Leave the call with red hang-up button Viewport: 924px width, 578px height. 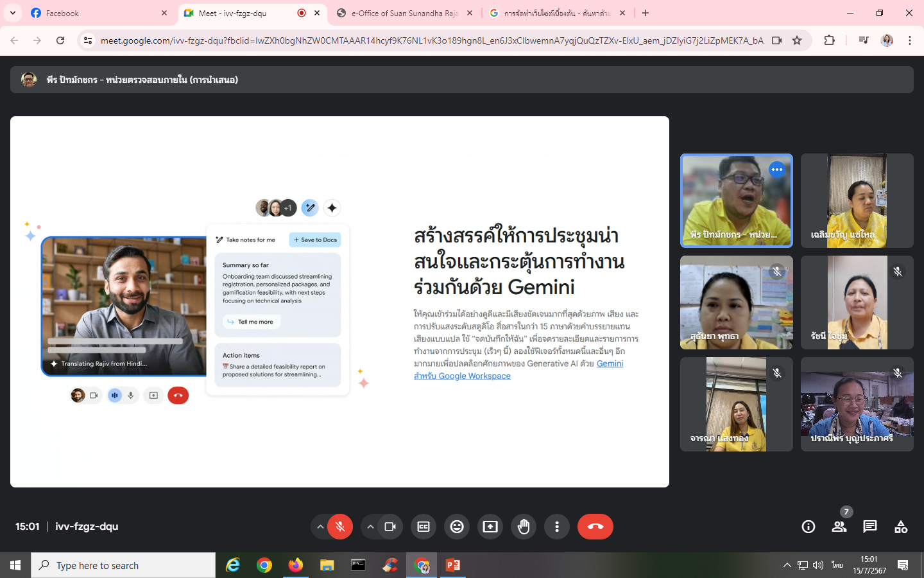coord(595,527)
